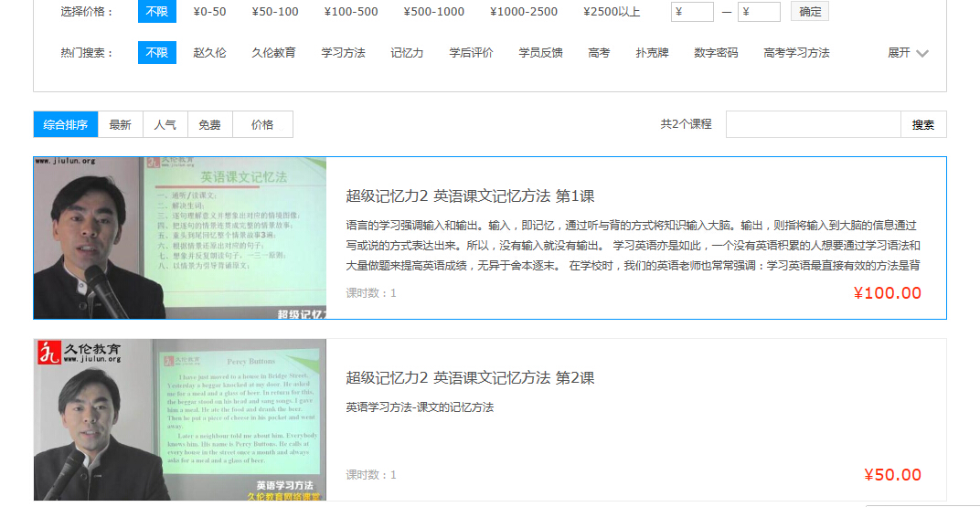The image size is (980, 507).
Task: Click the course search text box
Action: (x=813, y=124)
